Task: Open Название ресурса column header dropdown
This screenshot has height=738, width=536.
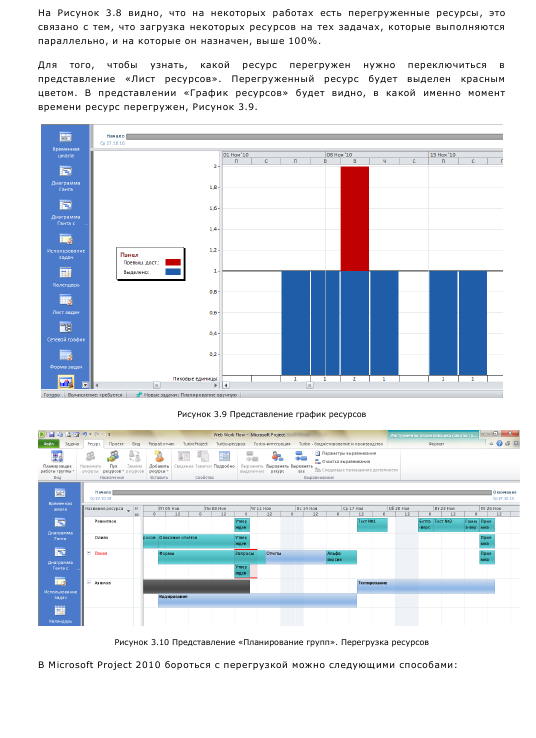Action: click(x=129, y=510)
